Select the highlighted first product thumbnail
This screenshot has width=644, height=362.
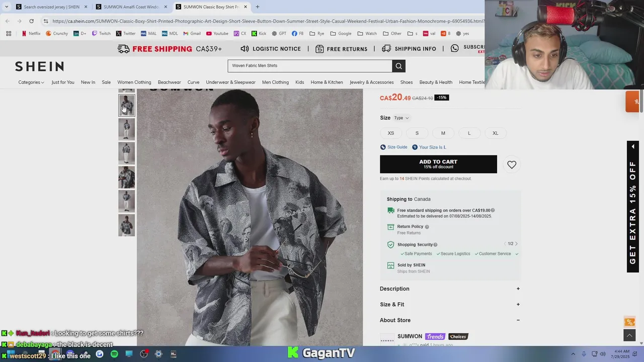click(126, 106)
